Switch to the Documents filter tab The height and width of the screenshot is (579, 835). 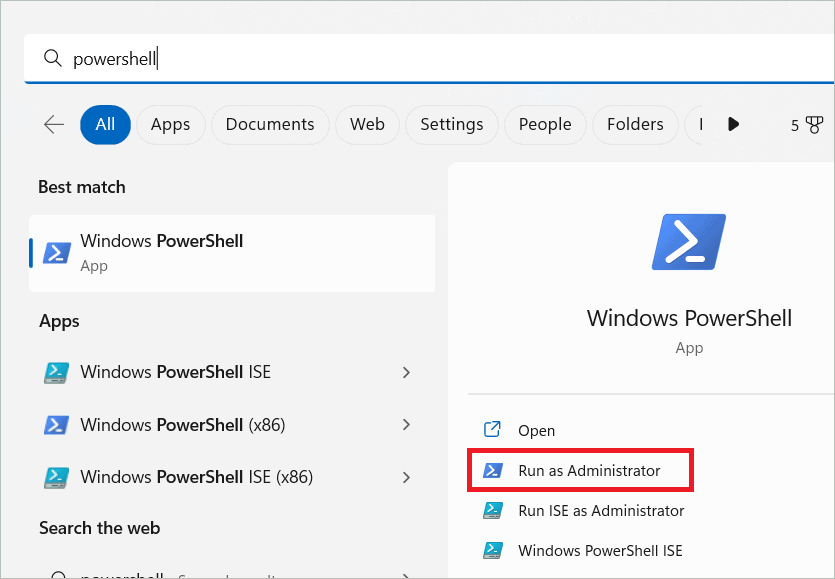coord(270,125)
